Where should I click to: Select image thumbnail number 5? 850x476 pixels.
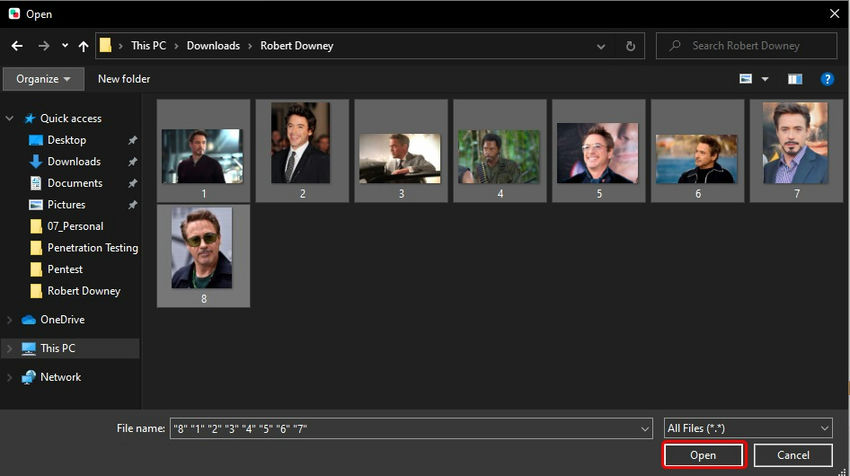point(599,152)
